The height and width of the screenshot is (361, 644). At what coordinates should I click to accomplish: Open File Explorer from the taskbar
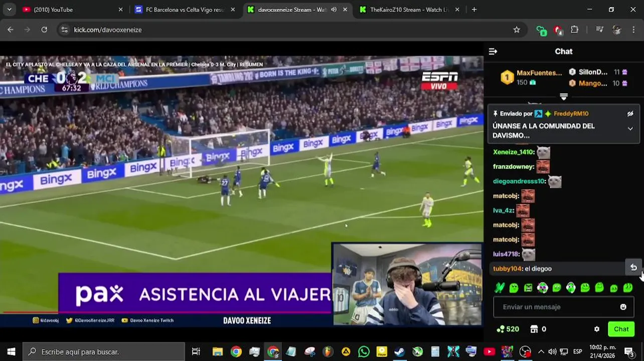[x=217, y=351]
